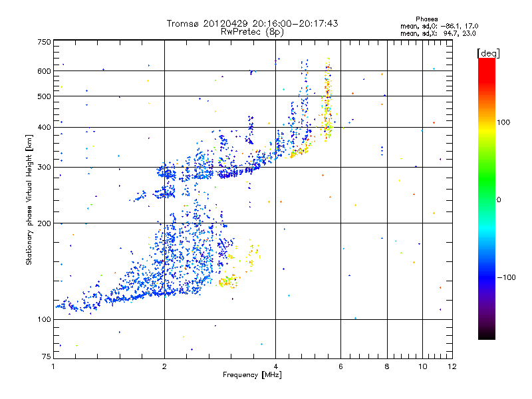Click the "RwPretec (8p)" subtitle
532x399 pixels.
[x=253, y=32]
